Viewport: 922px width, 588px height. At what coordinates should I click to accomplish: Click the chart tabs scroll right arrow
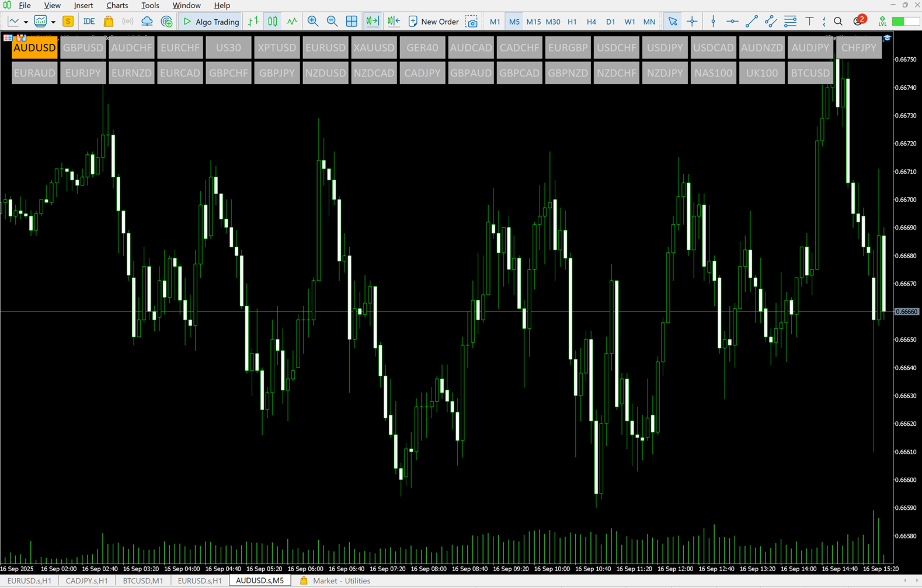tap(916, 580)
